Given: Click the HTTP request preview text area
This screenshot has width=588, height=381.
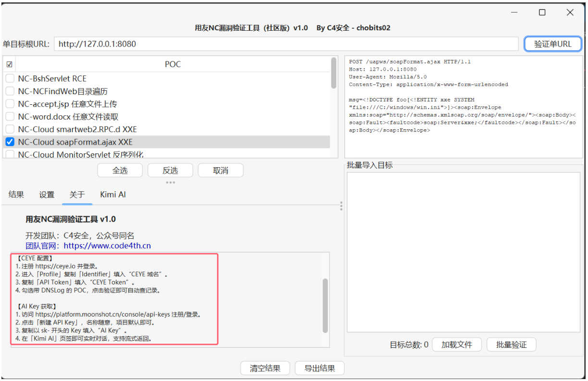Looking at the screenshot, I should [463, 107].
